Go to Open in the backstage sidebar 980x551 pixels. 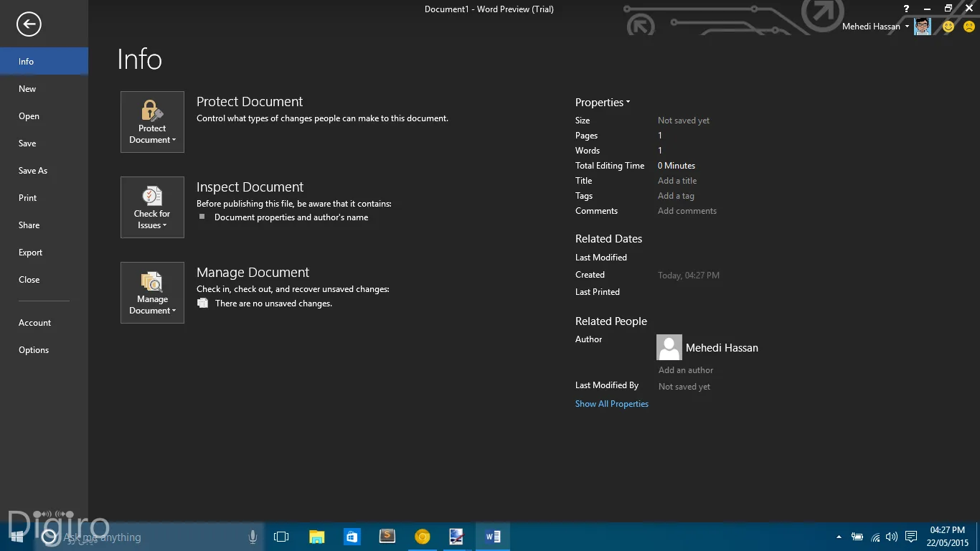[x=44, y=116]
